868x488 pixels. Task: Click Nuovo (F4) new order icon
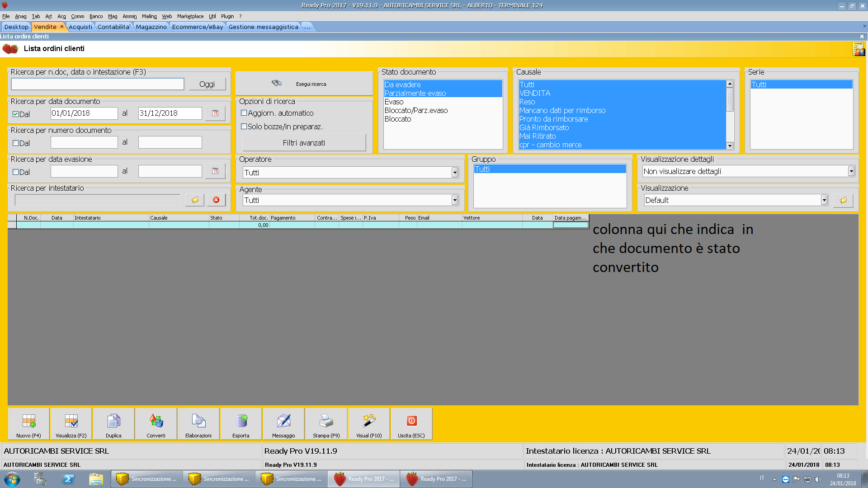(x=28, y=423)
